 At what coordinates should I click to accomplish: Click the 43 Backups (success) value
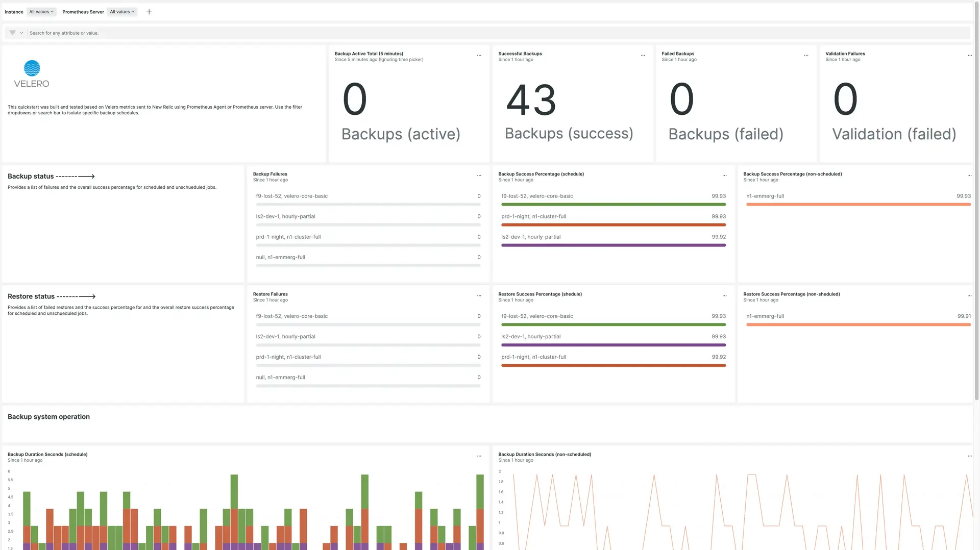tap(531, 101)
